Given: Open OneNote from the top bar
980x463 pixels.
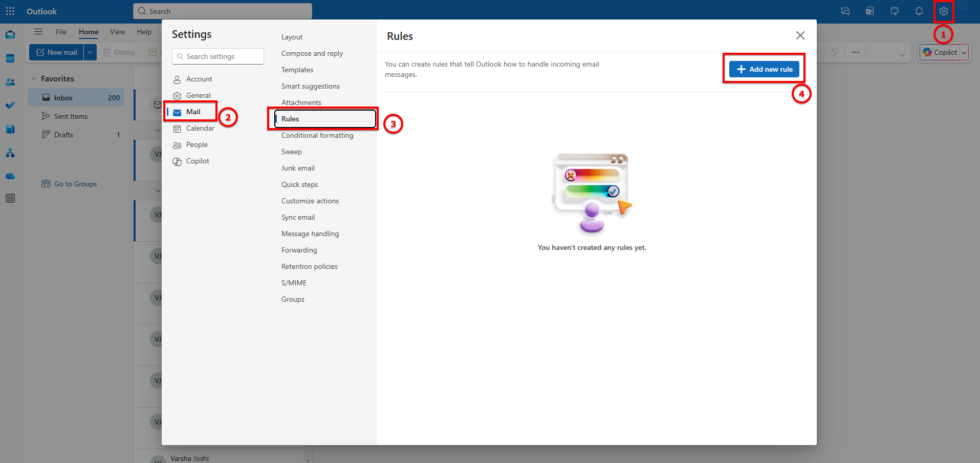Looking at the screenshot, I should point(869,11).
